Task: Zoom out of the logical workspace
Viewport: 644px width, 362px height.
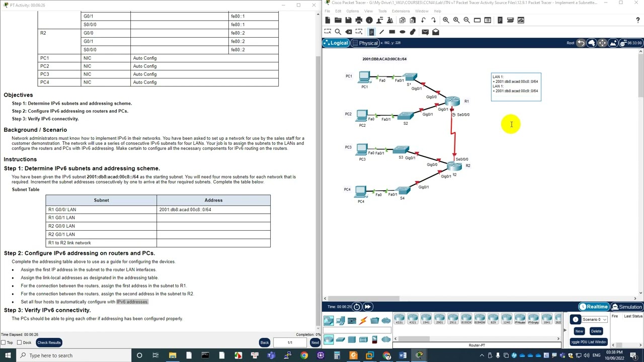Action: (466, 20)
